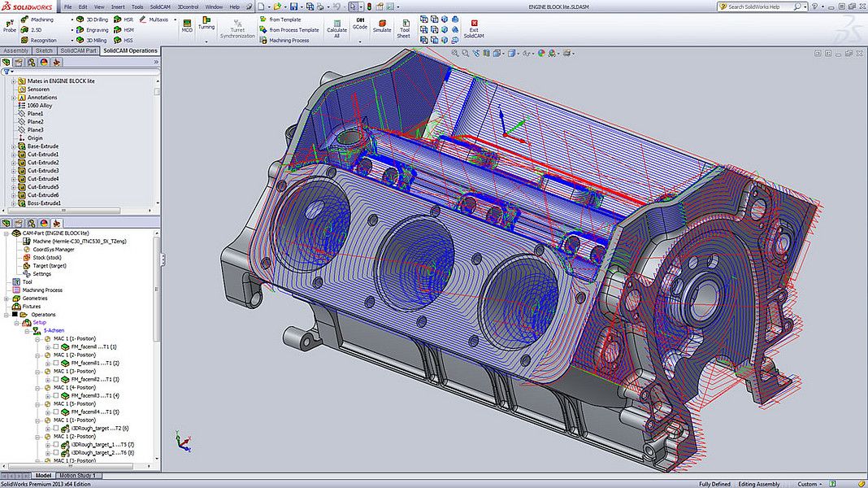Collapse the Operations tree node
Screen dimensions: 868x488
pyautogui.click(x=7, y=315)
